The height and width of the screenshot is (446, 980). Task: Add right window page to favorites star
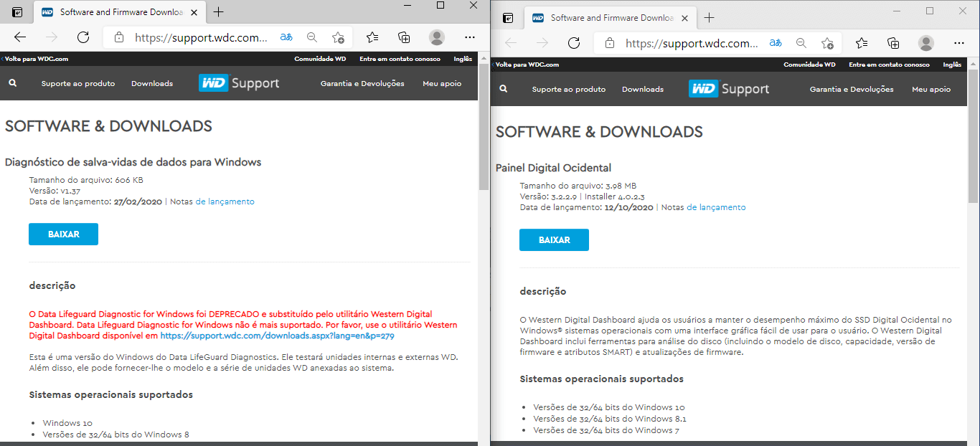point(827,43)
